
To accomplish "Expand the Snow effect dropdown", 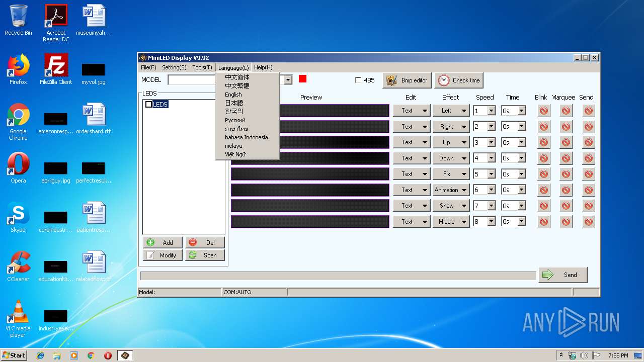I will click(451, 206).
